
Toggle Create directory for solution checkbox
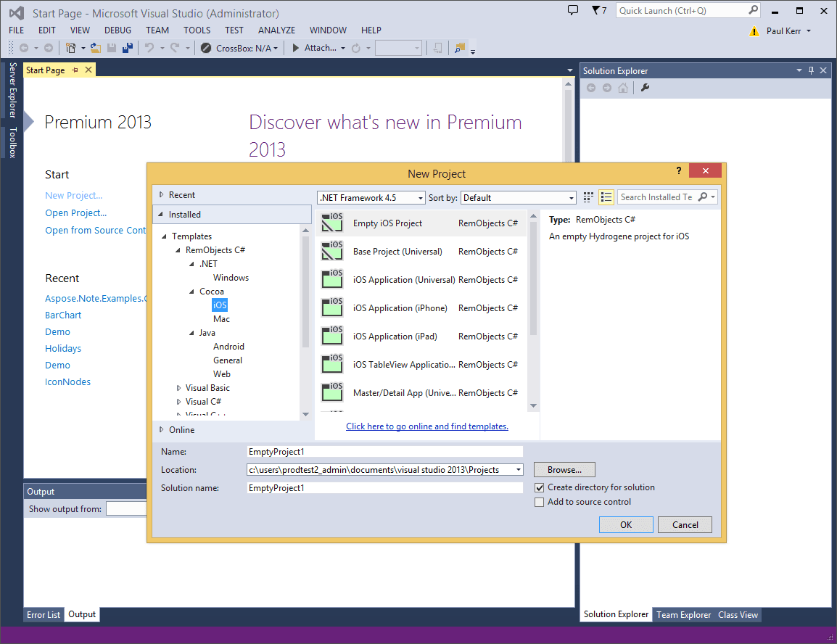539,487
